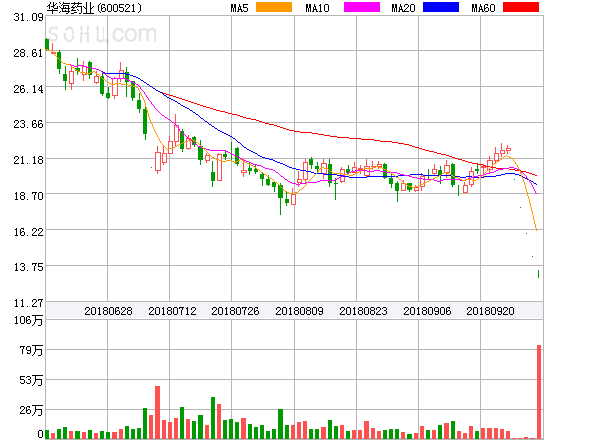Click the magenta MA10 legend swatch
This screenshot has height=440, width=600.
pyautogui.click(x=362, y=7)
